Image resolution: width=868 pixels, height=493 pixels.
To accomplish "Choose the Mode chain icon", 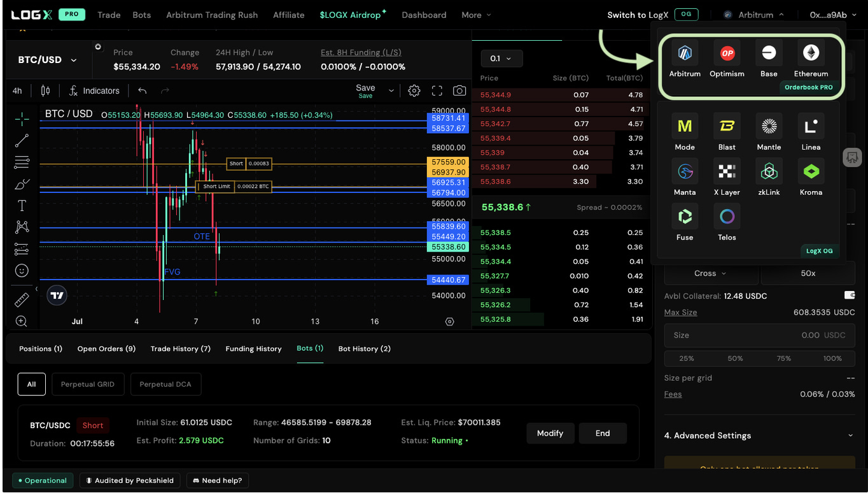I will (x=685, y=126).
